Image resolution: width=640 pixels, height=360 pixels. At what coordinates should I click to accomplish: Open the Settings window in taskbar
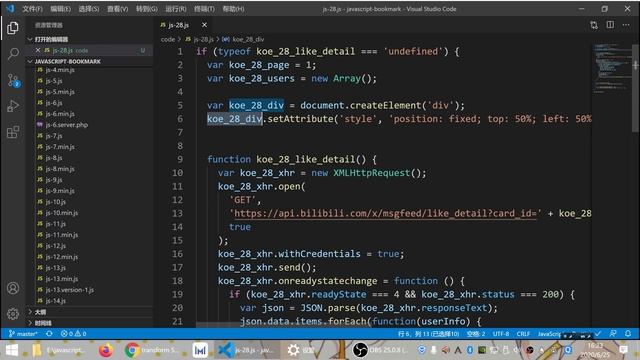coord(301,350)
